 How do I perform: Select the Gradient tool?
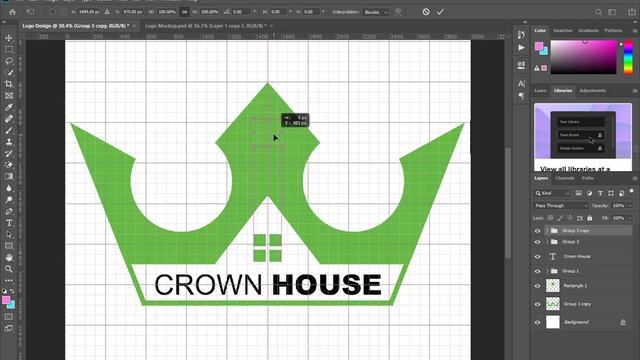pyautogui.click(x=9, y=176)
